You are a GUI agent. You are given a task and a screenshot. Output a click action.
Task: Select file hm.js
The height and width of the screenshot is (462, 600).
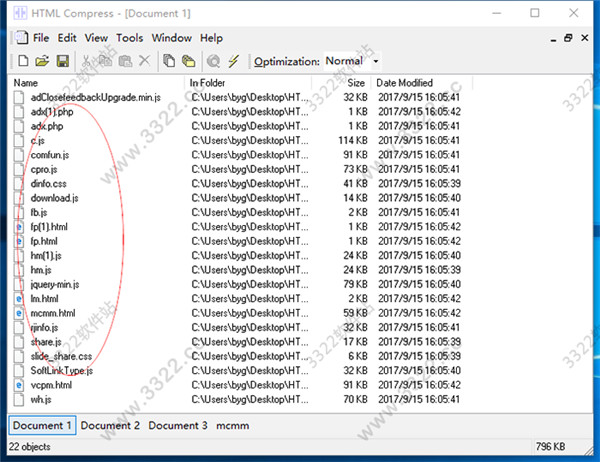pyautogui.click(x=41, y=270)
